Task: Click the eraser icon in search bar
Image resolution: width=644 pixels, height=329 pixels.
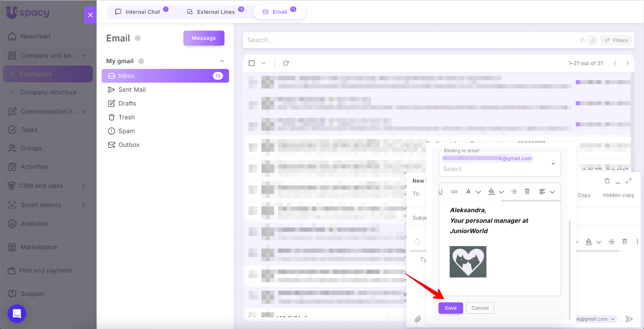Action: (x=592, y=40)
